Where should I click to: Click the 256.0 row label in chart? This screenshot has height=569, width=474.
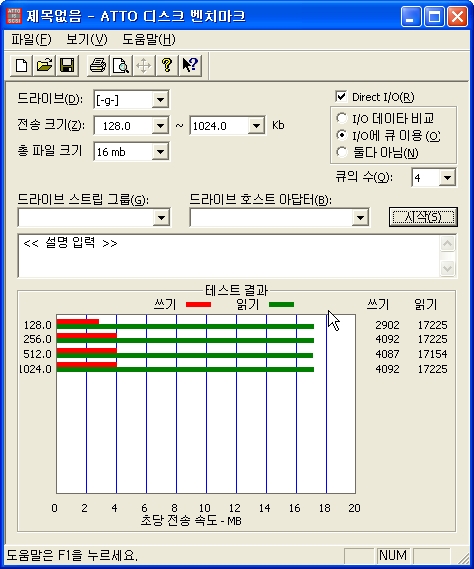click(x=37, y=339)
